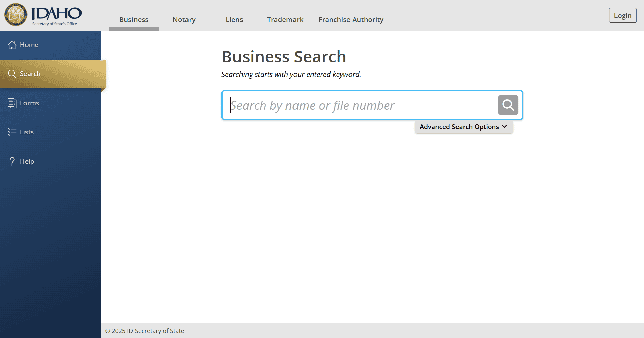Image resolution: width=644 pixels, height=338 pixels.
Task: Switch to the Notary tab
Action: pos(184,20)
